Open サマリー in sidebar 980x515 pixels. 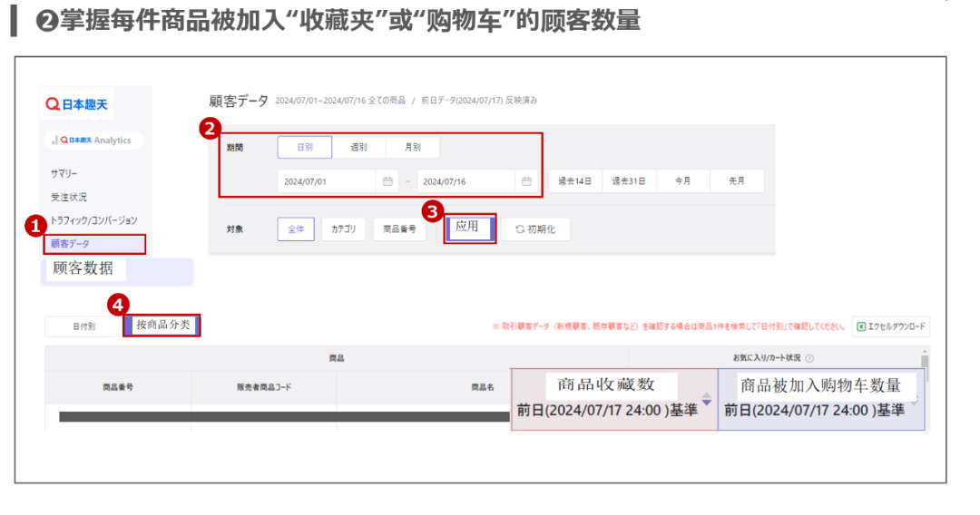tap(64, 173)
